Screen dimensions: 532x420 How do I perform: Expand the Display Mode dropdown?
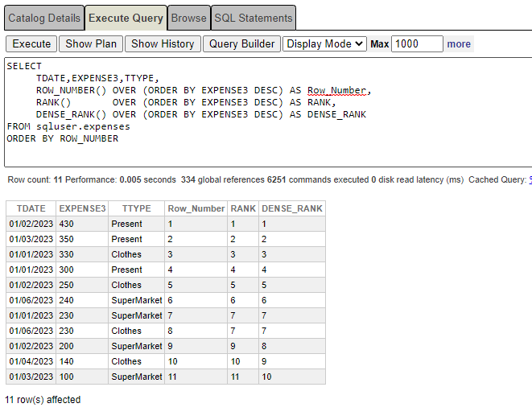[x=324, y=44]
